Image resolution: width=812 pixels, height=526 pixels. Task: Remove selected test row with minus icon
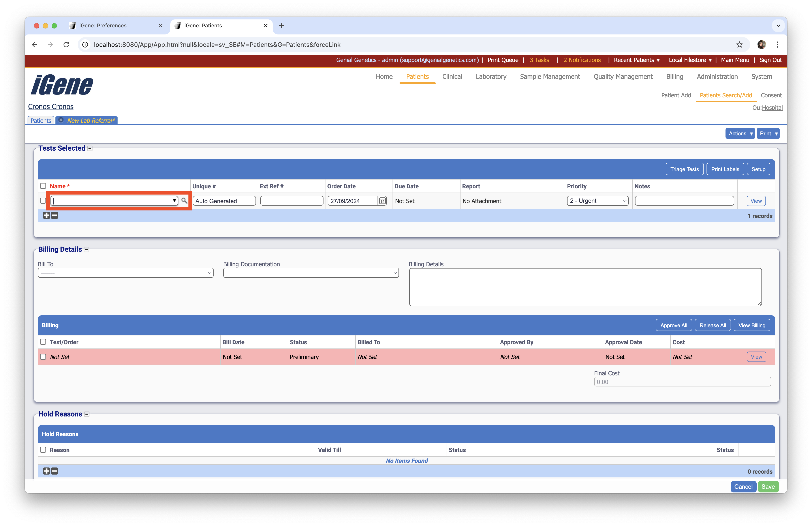pos(54,215)
